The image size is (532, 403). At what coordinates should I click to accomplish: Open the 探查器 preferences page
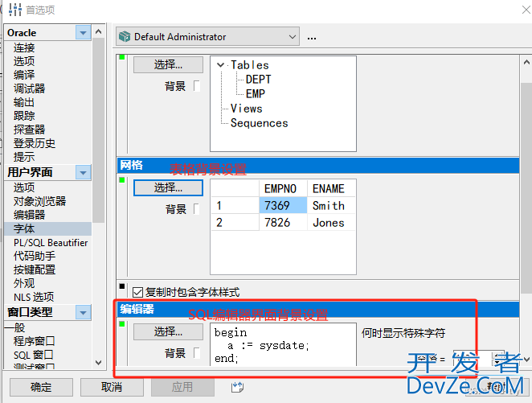(x=29, y=130)
